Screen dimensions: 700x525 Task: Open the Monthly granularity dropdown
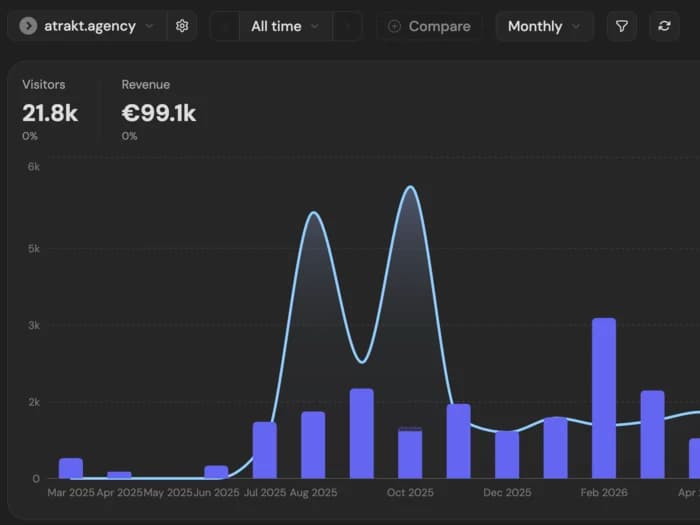tap(544, 26)
